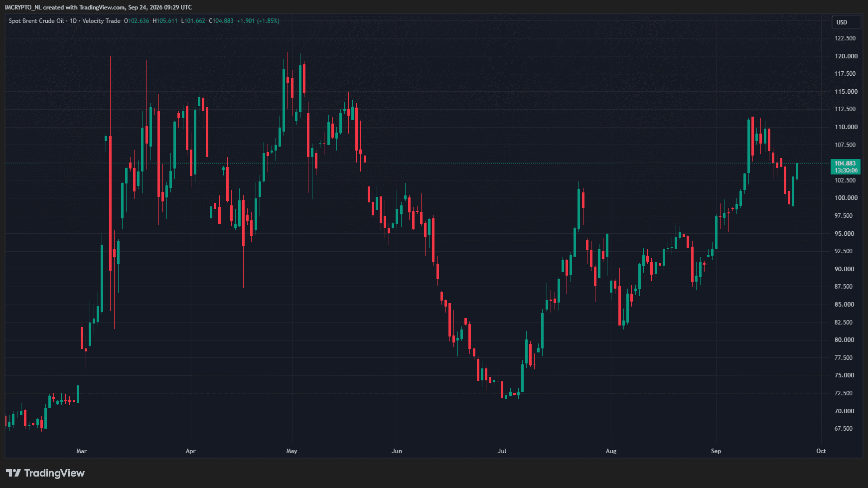Click the Sep label on time axis
This screenshot has height=488, width=868.
[716, 451]
